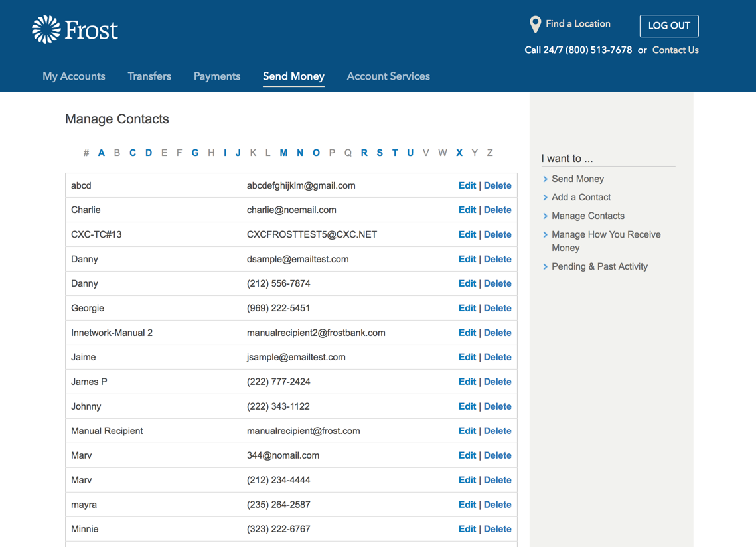Click Find a Location
Screen dimensions: 756x547
578,23
